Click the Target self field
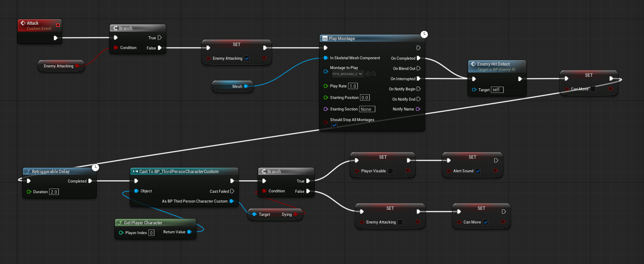 pos(497,90)
